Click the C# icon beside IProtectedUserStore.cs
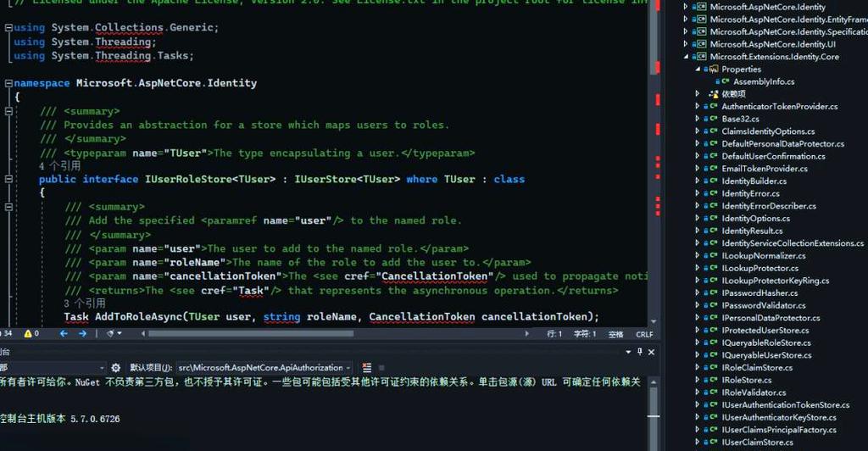 (x=714, y=331)
